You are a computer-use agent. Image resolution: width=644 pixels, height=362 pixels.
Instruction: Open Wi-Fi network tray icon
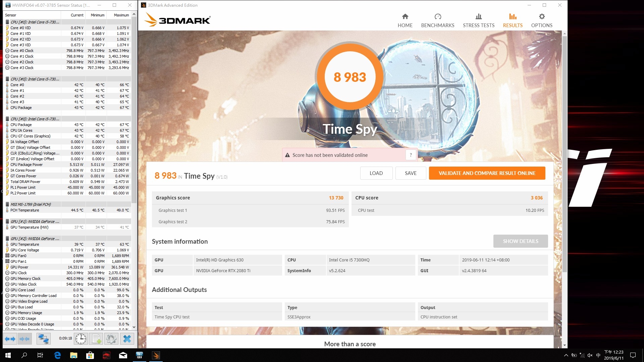582,355
